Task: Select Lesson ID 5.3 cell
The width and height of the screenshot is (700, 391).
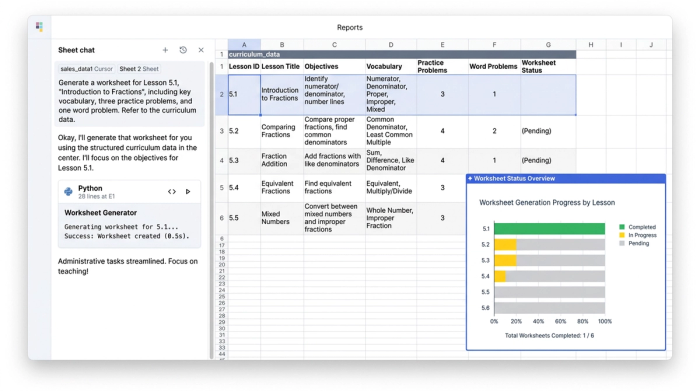Action: pos(244,160)
